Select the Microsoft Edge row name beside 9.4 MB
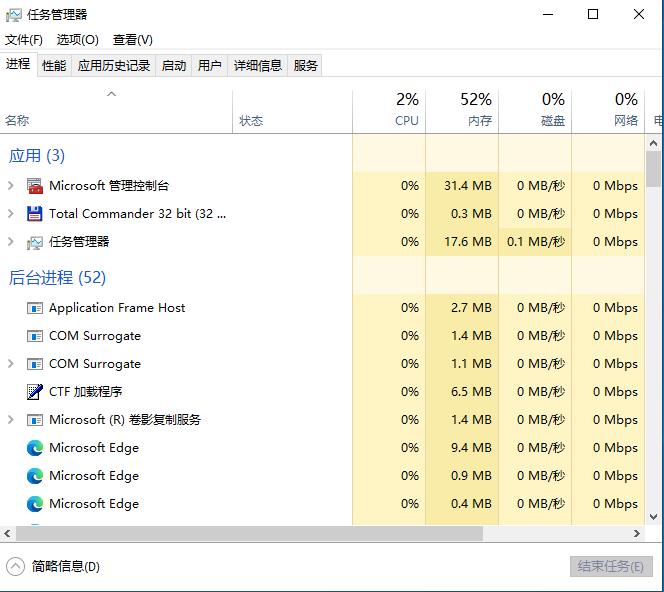Screen dimensions: 664x592 click(x=94, y=448)
